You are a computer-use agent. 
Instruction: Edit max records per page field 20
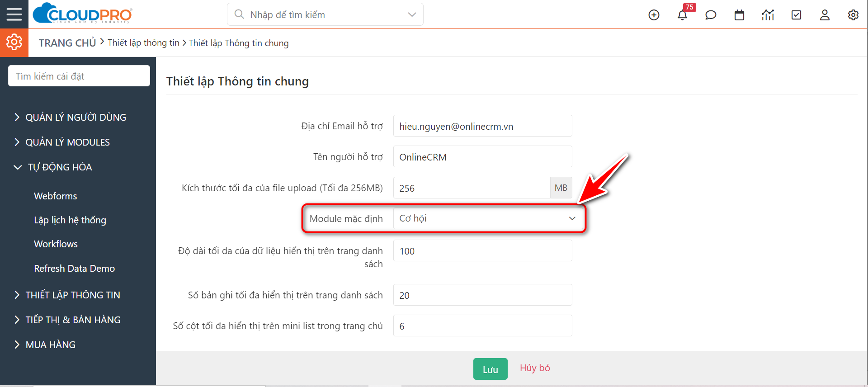[482, 295]
